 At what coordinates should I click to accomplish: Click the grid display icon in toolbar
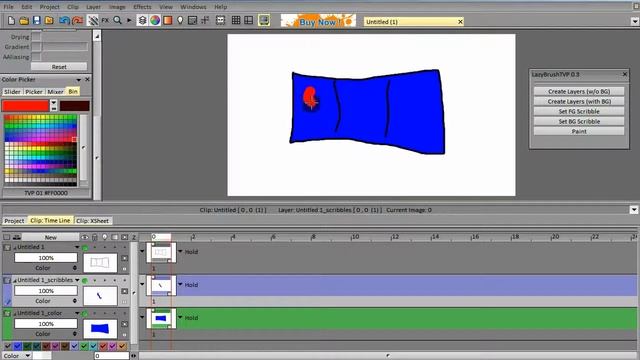[x=236, y=20]
